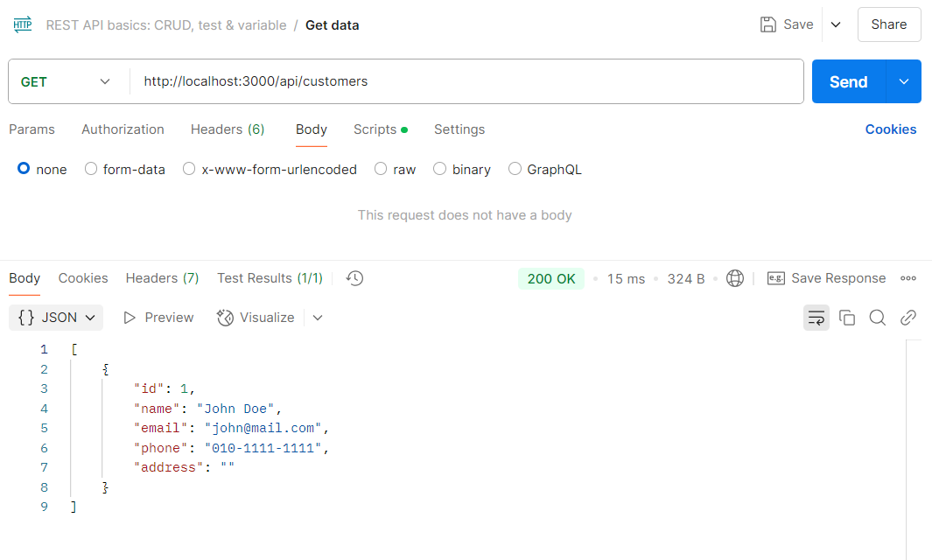This screenshot has width=932, height=560.
Task: Click the Save Response example icon
Action: coord(775,278)
